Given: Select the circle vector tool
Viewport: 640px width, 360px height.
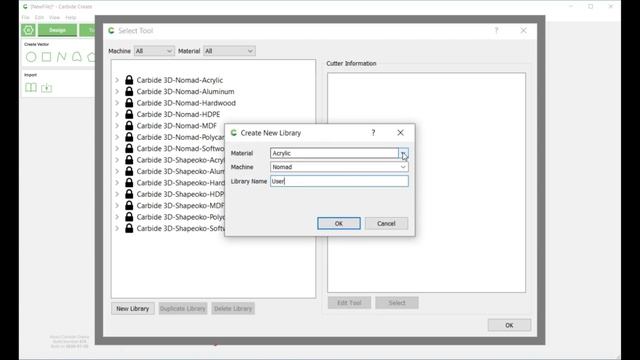Looking at the screenshot, I should (x=31, y=57).
